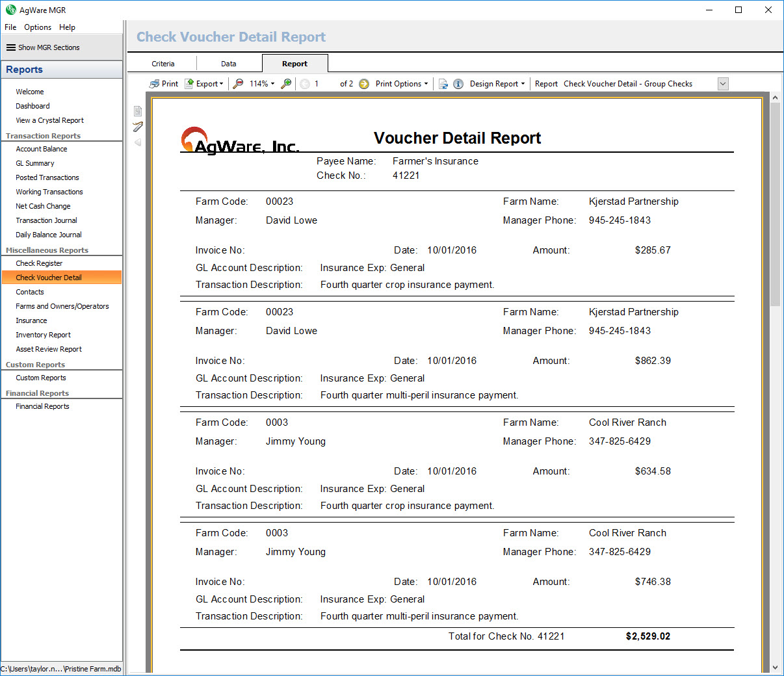Open the 114% zoom level dropdown
This screenshot has height=676, width=784.
point(262,84)
